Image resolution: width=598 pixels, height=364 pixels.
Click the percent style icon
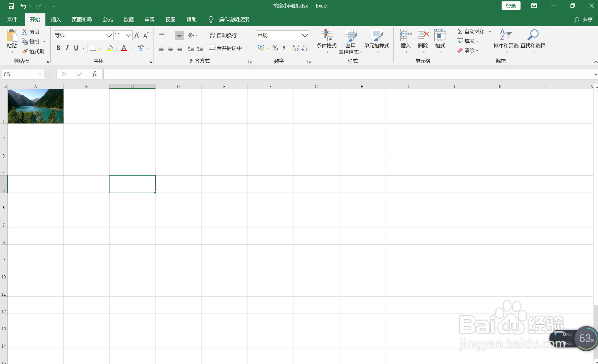tap(275, 48)
